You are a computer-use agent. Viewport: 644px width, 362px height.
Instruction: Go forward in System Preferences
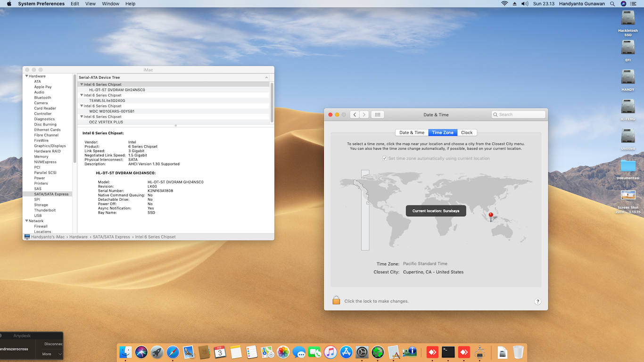coord(363,115)
